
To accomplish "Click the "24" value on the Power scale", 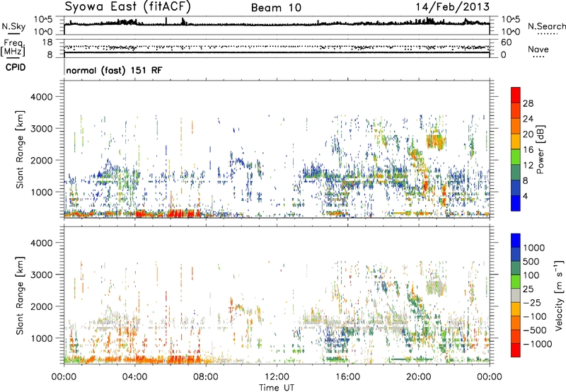I will click(x=528, y=119).
